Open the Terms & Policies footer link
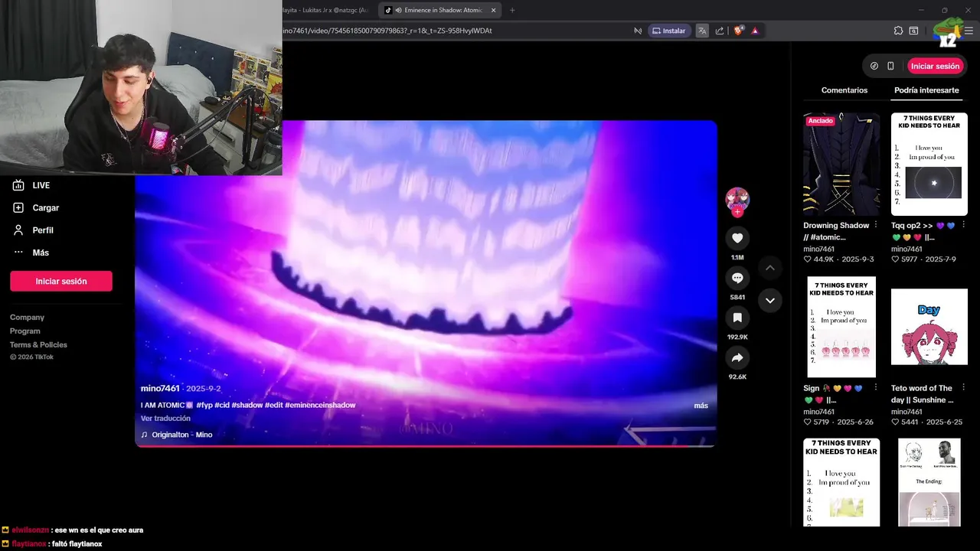 (x=38, y=344)
